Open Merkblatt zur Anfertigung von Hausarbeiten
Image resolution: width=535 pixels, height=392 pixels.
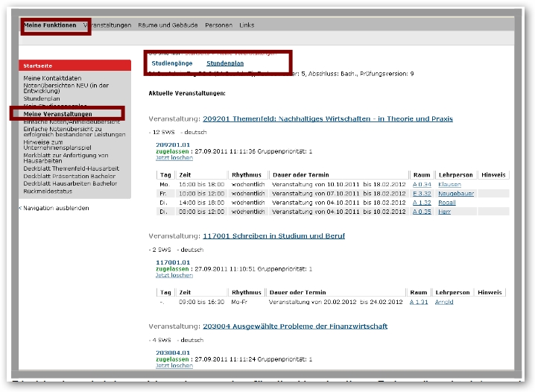pos(66,158)
